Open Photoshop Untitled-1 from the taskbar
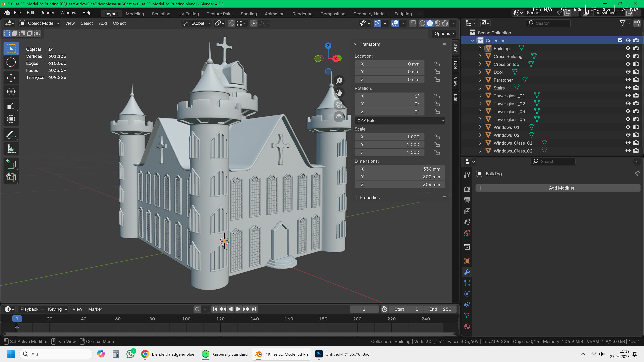This screenshot has width=644, height=362. click(342, 354)
